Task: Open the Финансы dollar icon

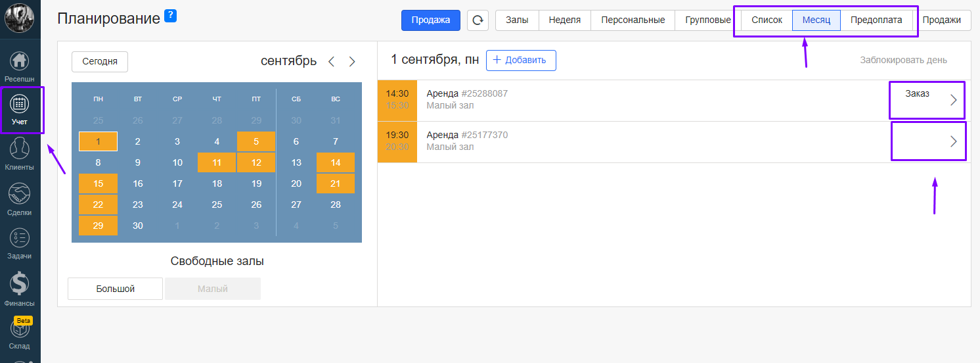Action: (20, 284)
